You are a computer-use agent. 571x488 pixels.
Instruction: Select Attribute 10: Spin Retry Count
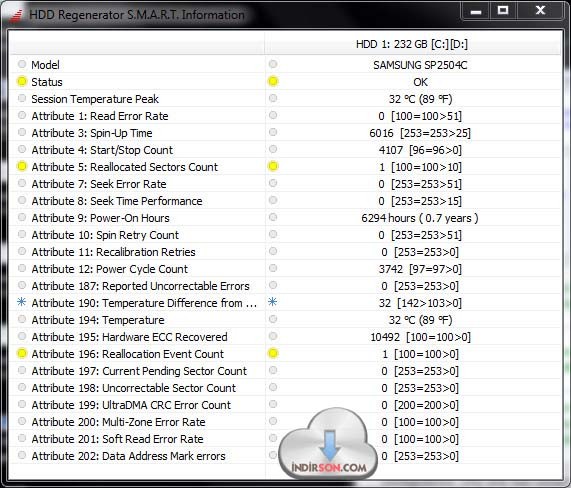pyautogui.click(x=105, y=235)
